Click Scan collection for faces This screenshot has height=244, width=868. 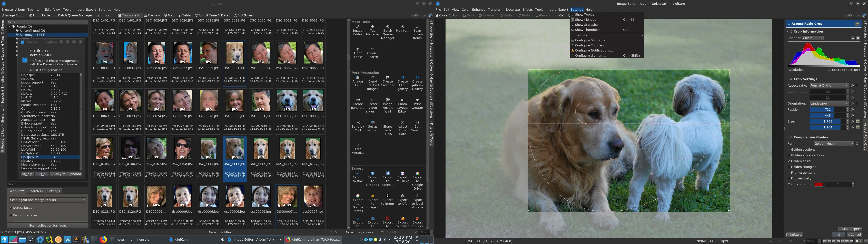[47, 225]
